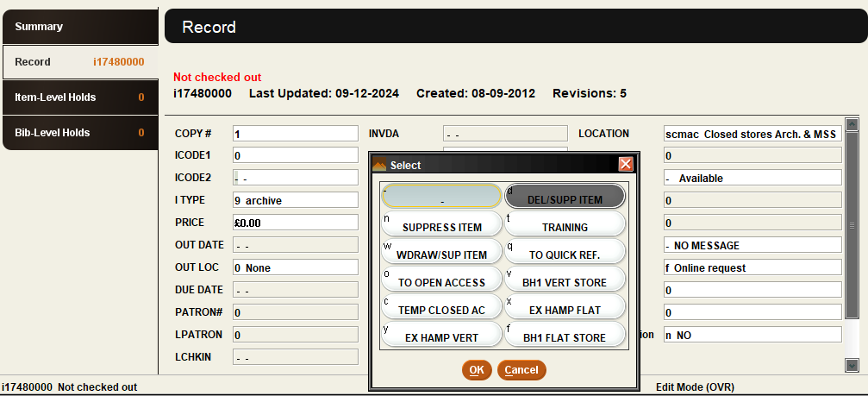Select the blank dash status option

pyautogui.click(x=441, y=197)
